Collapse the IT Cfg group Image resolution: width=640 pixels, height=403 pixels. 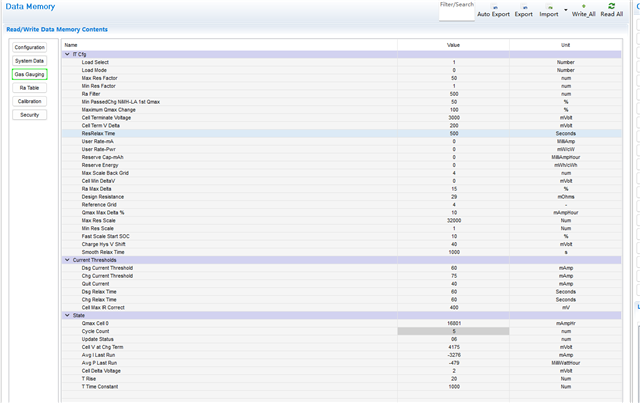pos(67,54)
